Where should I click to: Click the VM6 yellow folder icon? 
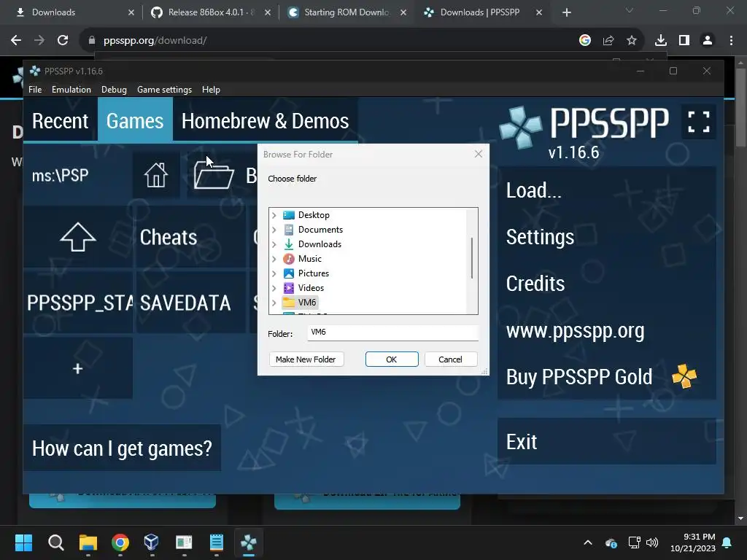pyautogui.click(x=289, y=303)
